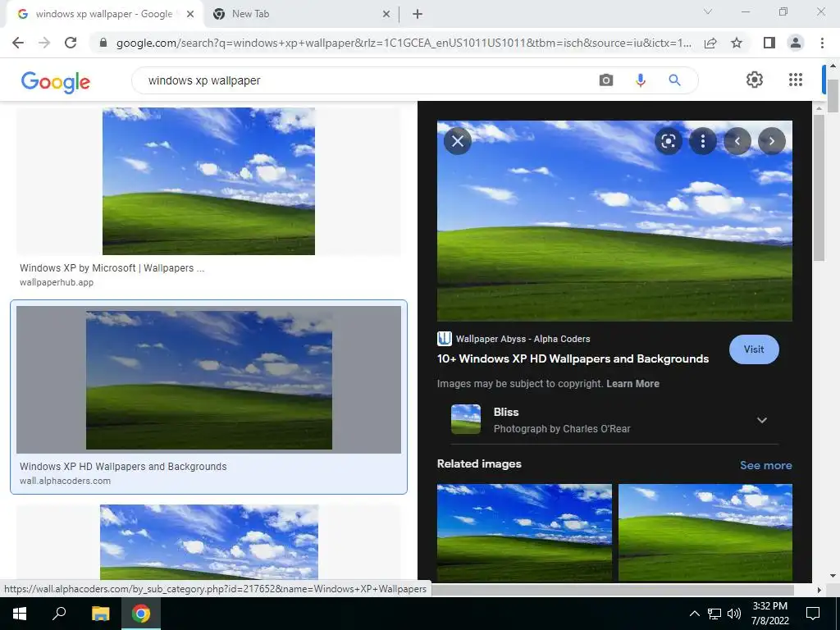Open File Explorer from taskbar

tap(100, 614)
